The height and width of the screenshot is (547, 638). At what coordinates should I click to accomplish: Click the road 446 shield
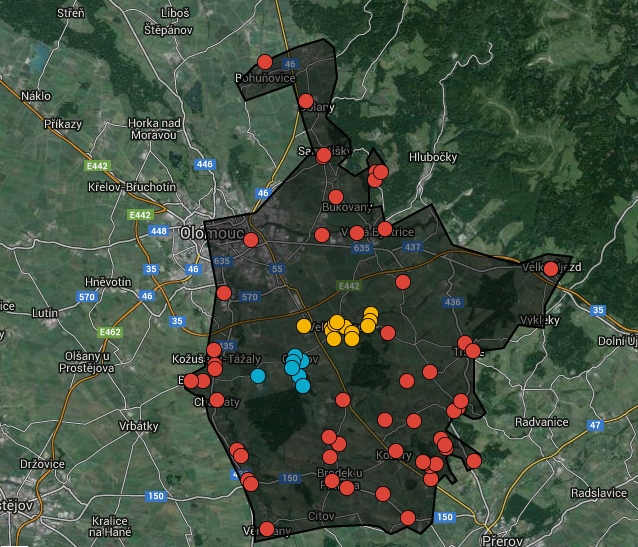pyautogui.click(x=206, y=164)
